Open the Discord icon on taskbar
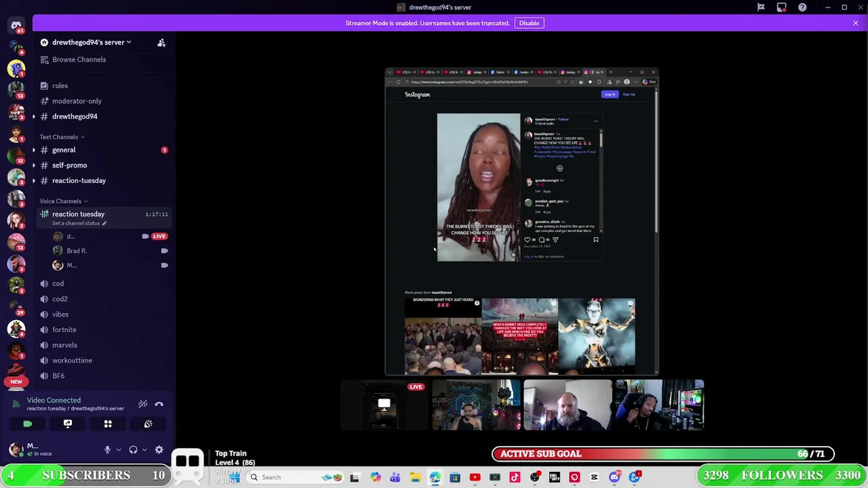Image resolution: width=868 pixels, height=488 pixels. (x=614, y=477)
